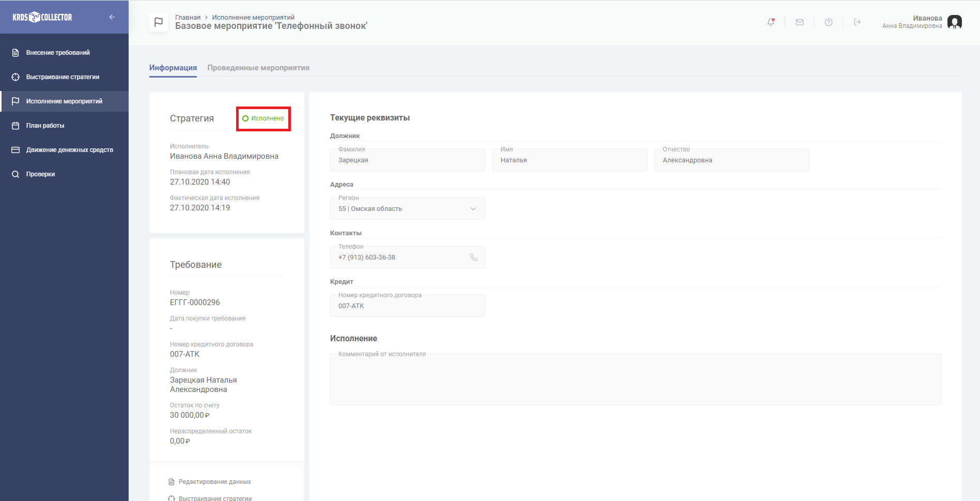Go to План работы section

(x=45, y=126)
